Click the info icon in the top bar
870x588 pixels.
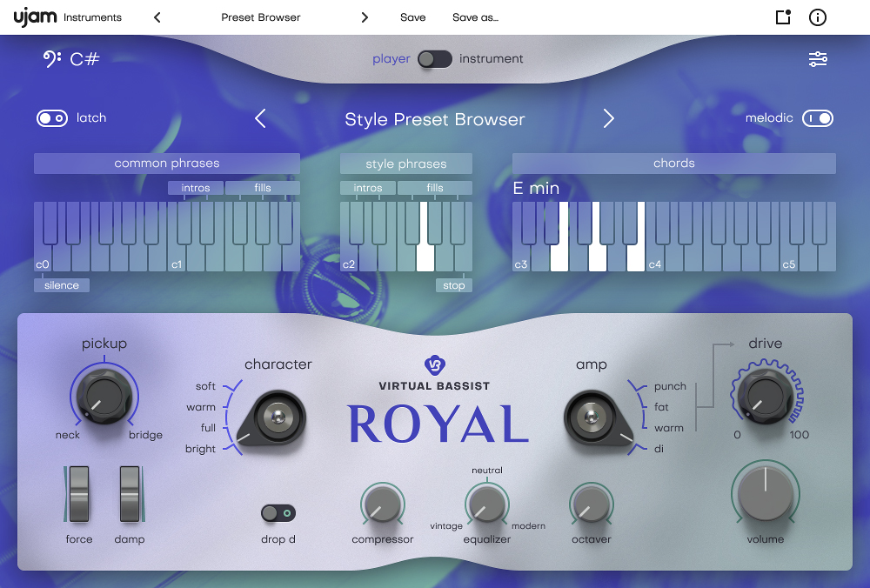[x=816, y=17]
